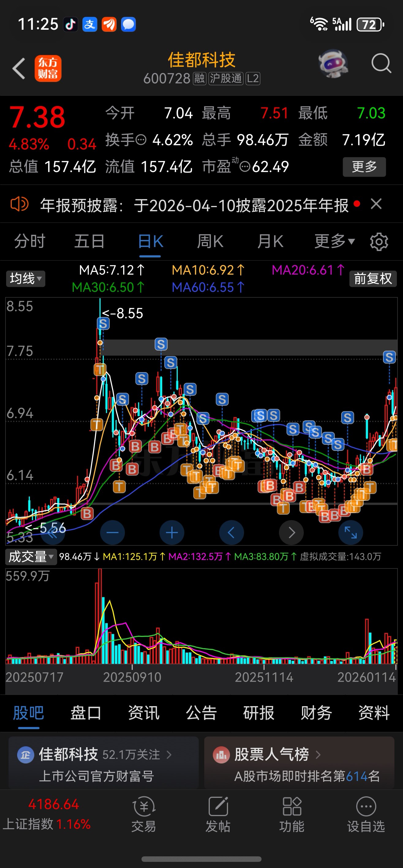The width and height of the screenshot is (403, 868).
Task: Open 发帖 post icon
Action: pyautogui.click(x=218, y=814)
